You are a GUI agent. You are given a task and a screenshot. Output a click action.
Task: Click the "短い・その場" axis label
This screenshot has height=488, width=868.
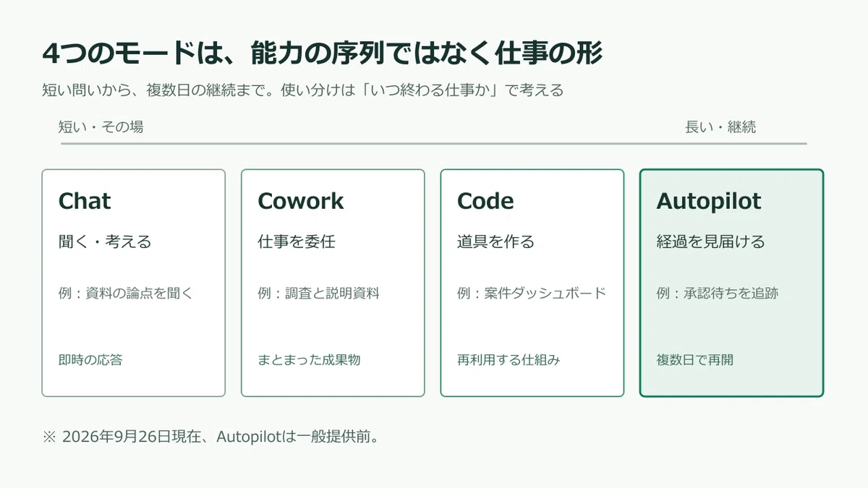(x=101, y=127)
